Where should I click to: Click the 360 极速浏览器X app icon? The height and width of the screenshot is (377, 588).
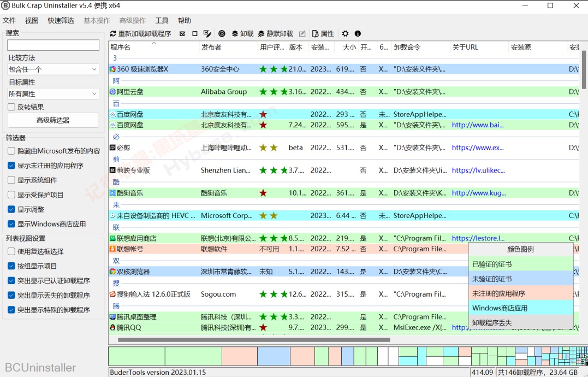click(112, 69)
